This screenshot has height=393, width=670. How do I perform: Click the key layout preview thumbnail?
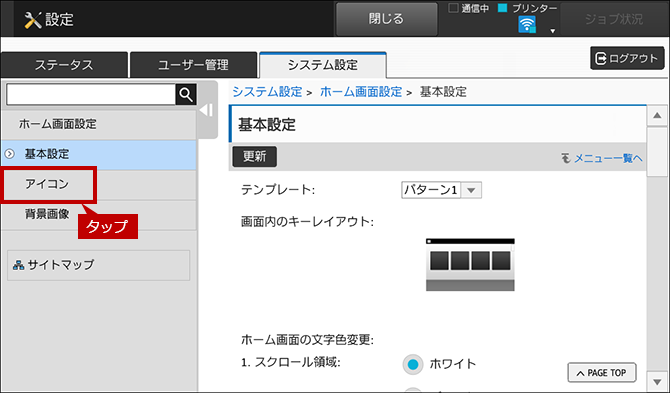(x=470, y=265)
